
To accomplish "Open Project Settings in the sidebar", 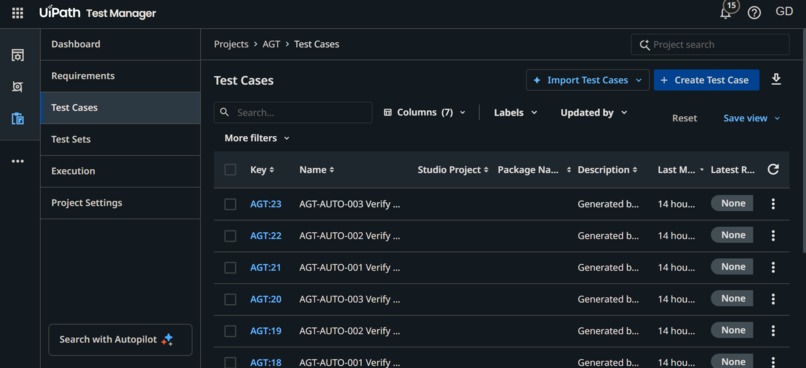I will (x=120, y=203).
